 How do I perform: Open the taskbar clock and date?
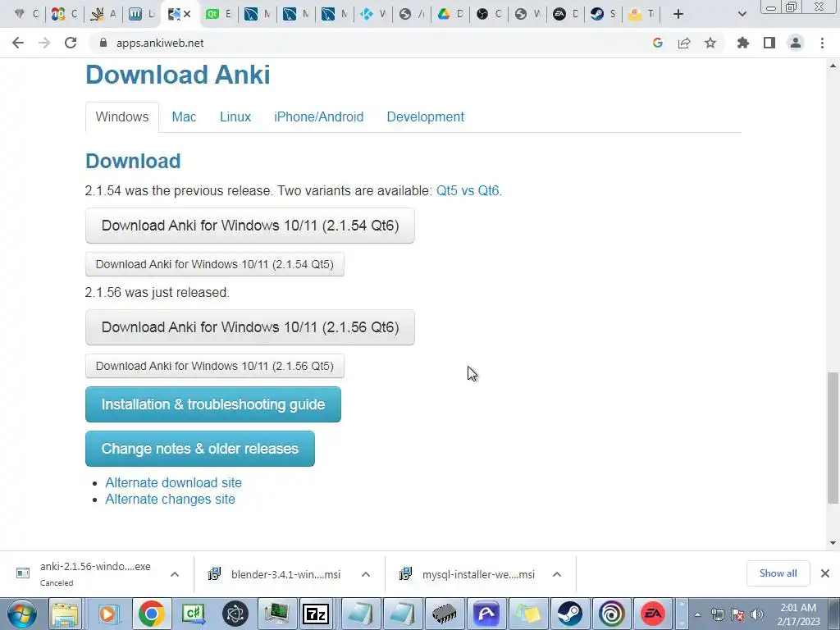[x=797, y=614]
